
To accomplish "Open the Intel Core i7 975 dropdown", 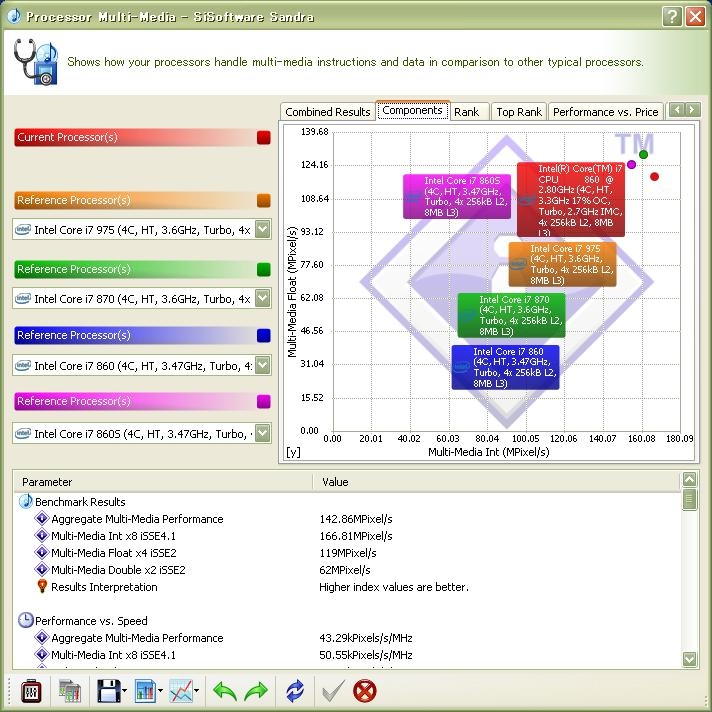I will tap(262, 229).
